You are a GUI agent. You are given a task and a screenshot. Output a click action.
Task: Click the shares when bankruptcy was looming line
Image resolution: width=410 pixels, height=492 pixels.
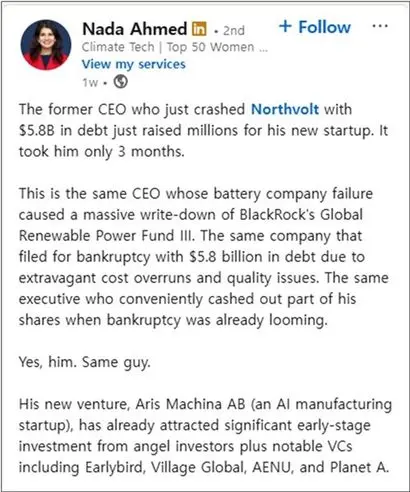[173, 320]
